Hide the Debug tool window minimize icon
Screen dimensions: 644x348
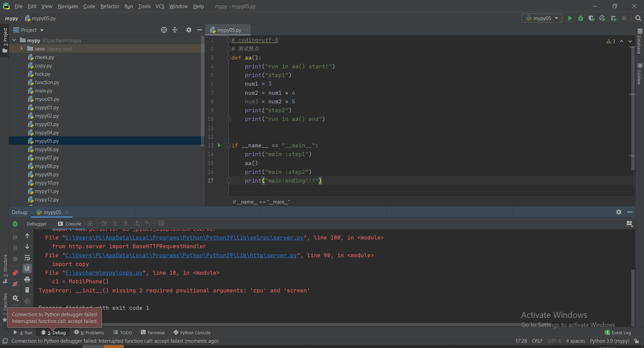(630, 212)
